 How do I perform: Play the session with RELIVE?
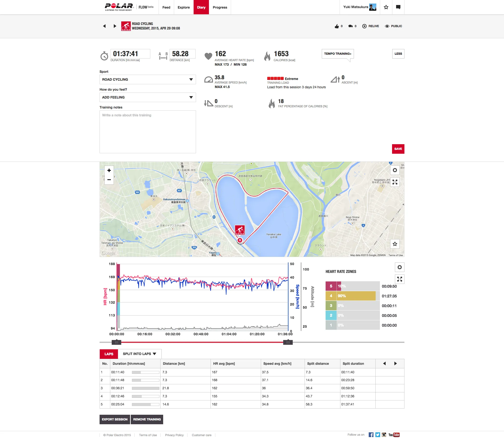click(x=371, y=26)
